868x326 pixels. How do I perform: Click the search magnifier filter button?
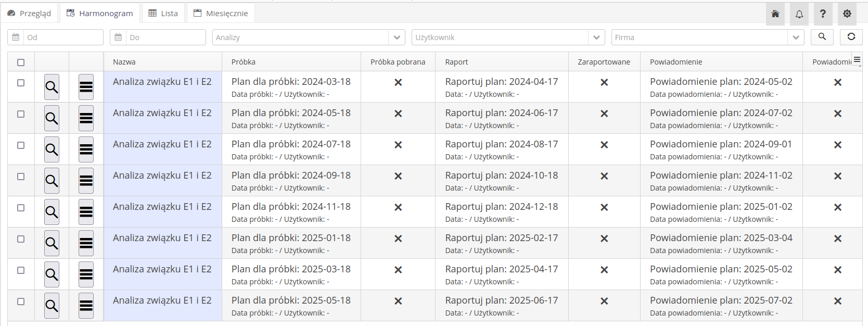coord(822,37)
